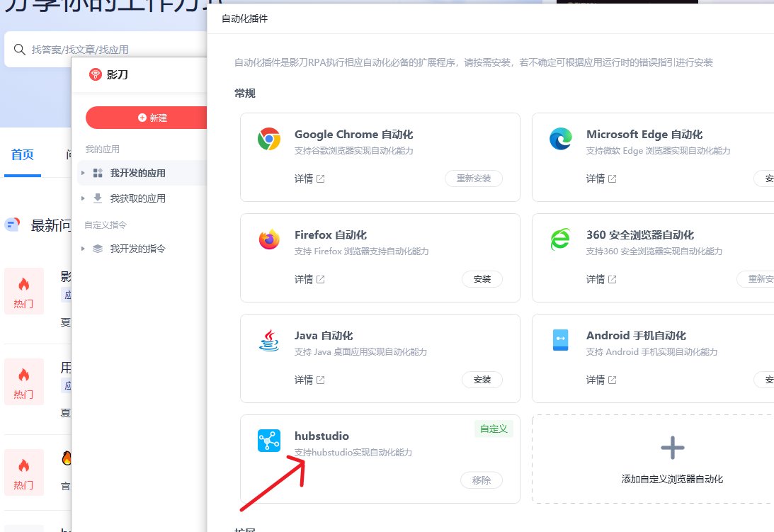This screenshot has height=532, width=774.
Task: Switch to the 首页 tab
Action: click(22, 154)
